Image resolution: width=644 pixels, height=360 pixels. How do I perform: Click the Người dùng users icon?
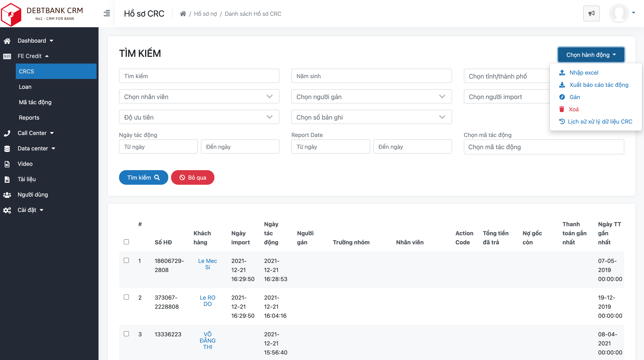click(7, 195)
